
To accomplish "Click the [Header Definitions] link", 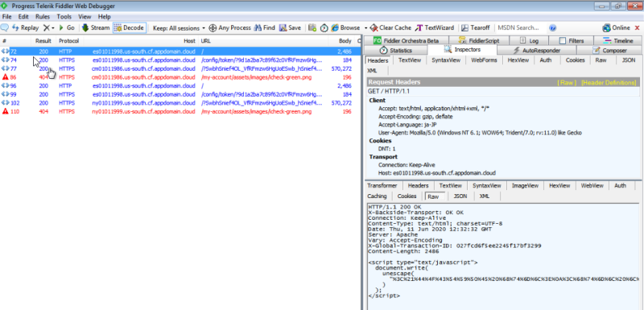I will [609, 82].
